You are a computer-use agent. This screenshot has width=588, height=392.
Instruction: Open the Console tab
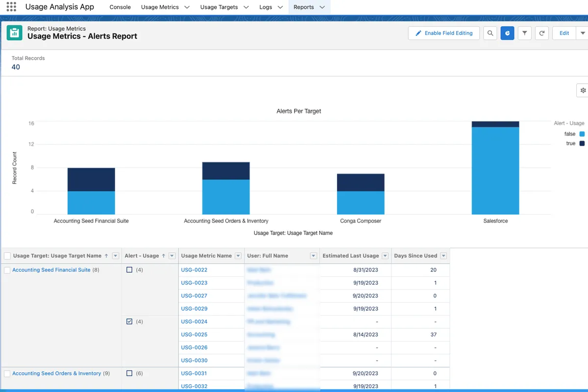[x=120, y=7]
